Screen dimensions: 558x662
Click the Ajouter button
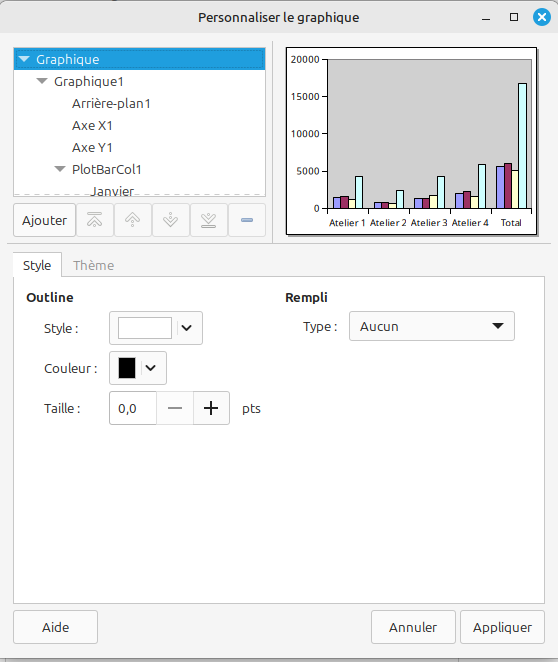tap(44, 220)
